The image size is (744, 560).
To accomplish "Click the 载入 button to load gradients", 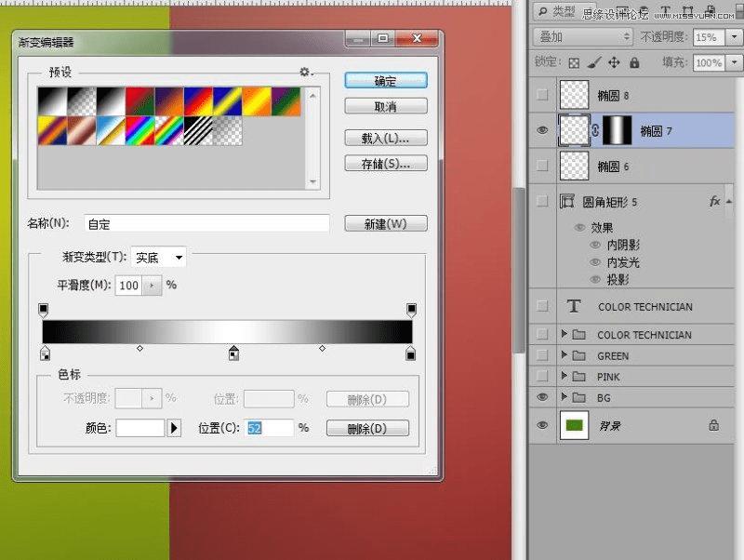I will (x=385, y=138).
